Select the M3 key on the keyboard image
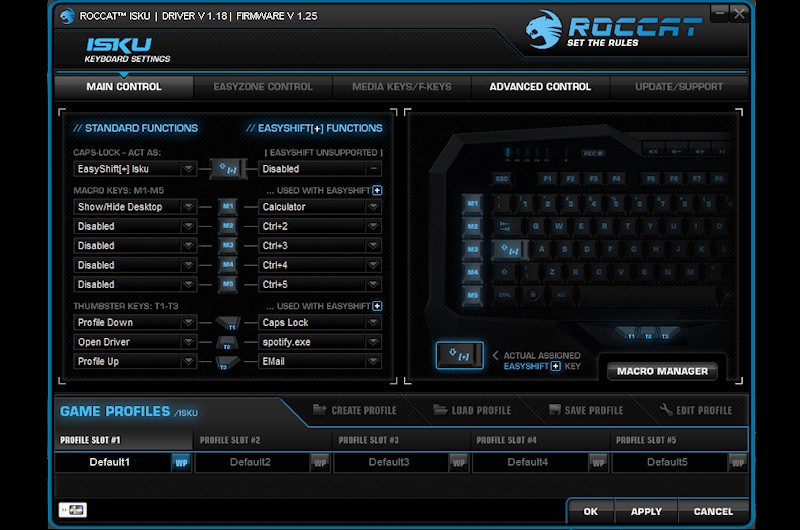This screenshot has width=800, height=530. [x=472, y=249]
